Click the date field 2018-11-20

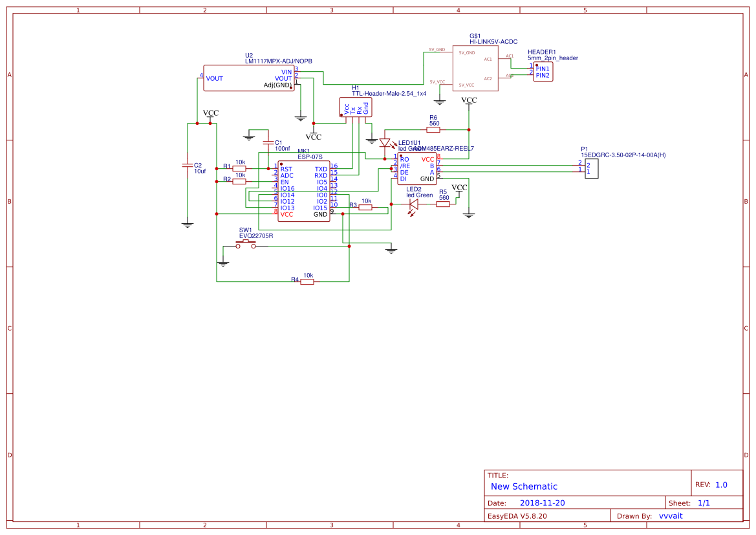coord(543,503)
